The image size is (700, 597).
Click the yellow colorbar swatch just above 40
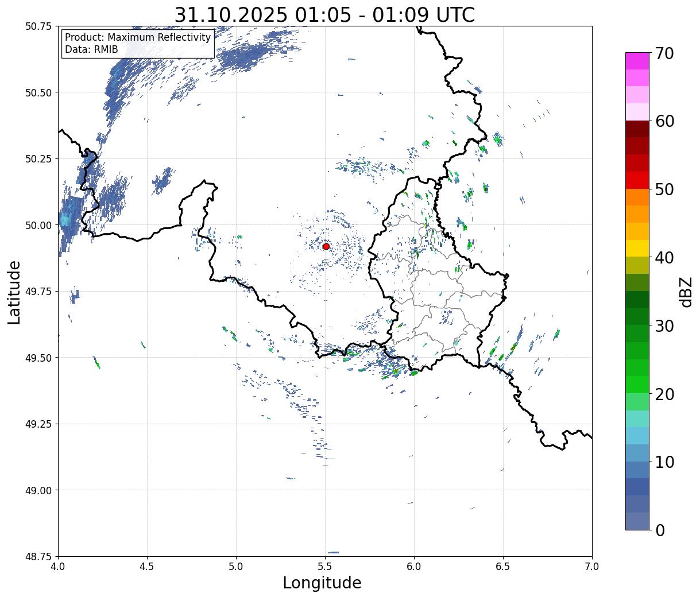tap(637, 249)
